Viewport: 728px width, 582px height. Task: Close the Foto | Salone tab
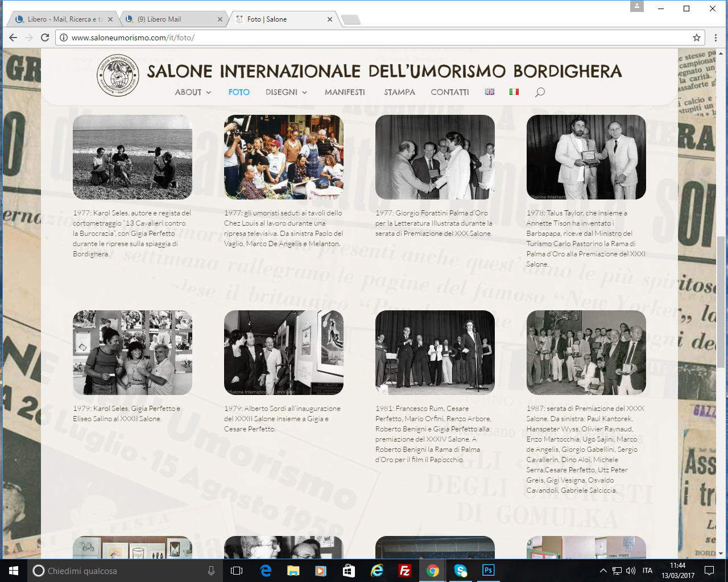point(330,19)
